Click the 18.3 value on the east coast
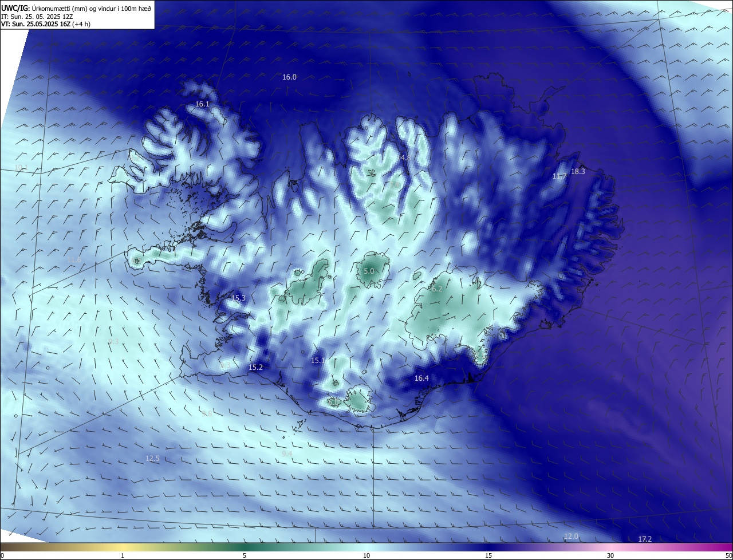733x560 pixels. [x=578, y=171]
